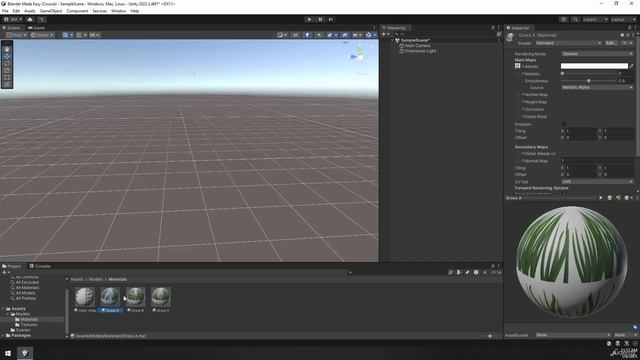Select the Rect tool in scene toolbar
The height and width of the screenshot is (360, 640).
coord(7,77)
